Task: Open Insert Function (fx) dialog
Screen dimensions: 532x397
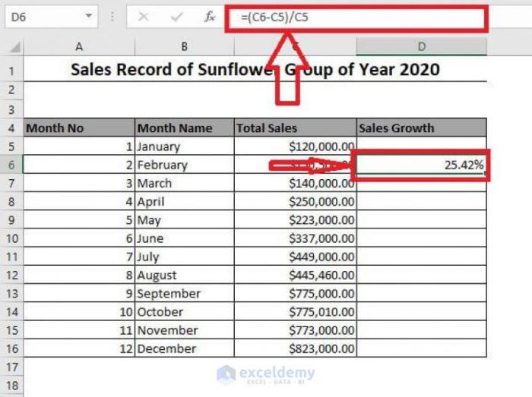Action: click(209, 17)
